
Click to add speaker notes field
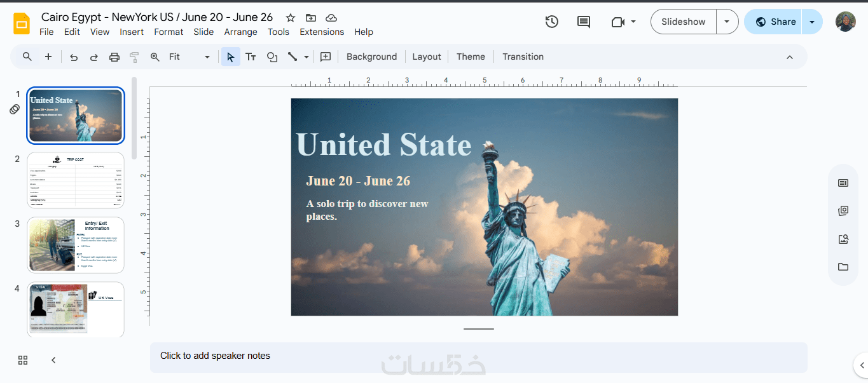pyautogui.click(x=478, y=358)
